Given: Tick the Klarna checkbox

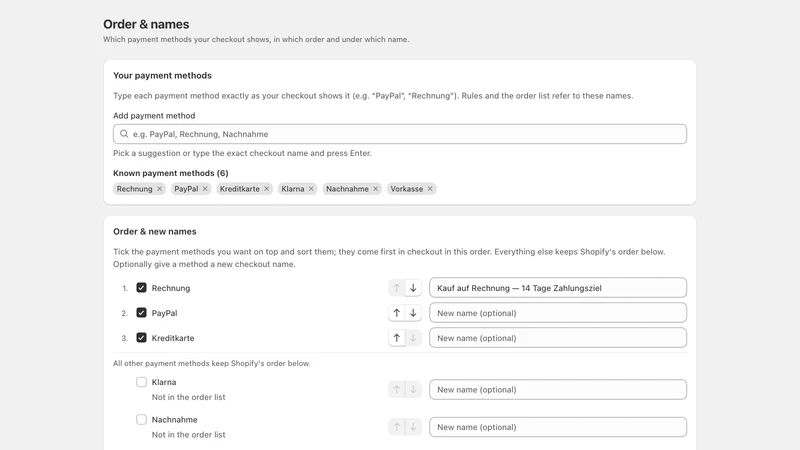Looking at the screenshot, I should point(141,382).
